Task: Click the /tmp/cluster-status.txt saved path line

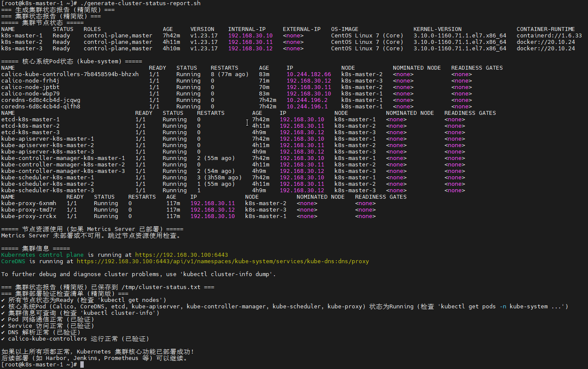Action: point(108,287)
